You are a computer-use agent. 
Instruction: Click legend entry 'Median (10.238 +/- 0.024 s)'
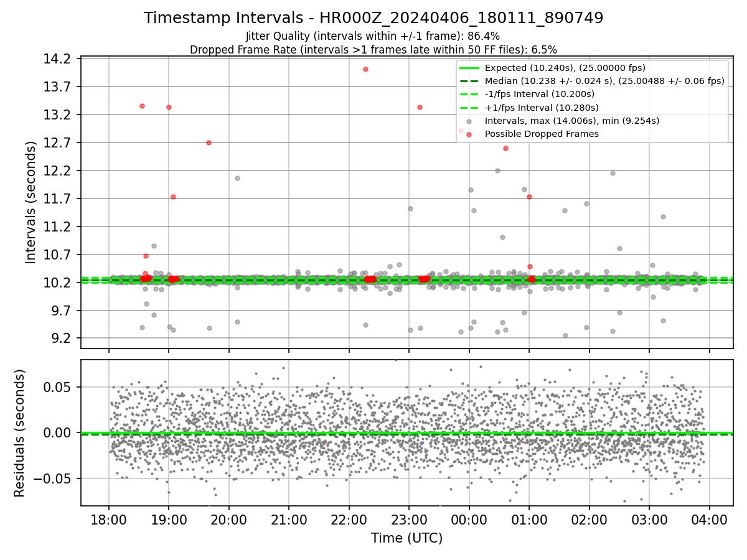604,81
